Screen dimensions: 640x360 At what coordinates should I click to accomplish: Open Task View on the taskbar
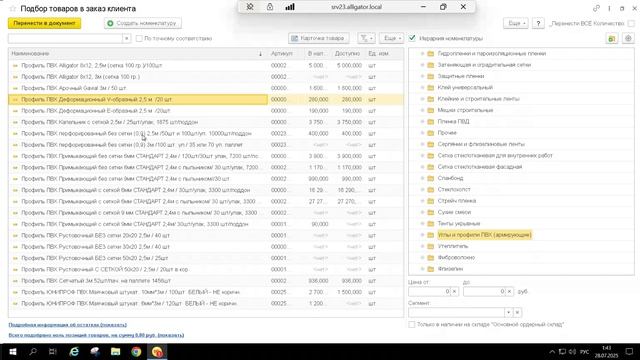click(x=53, y=351)
